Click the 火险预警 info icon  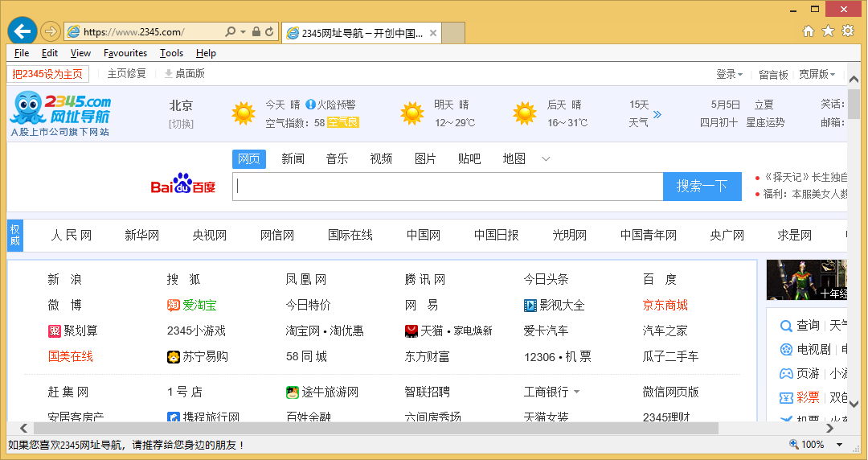(310, 105)
